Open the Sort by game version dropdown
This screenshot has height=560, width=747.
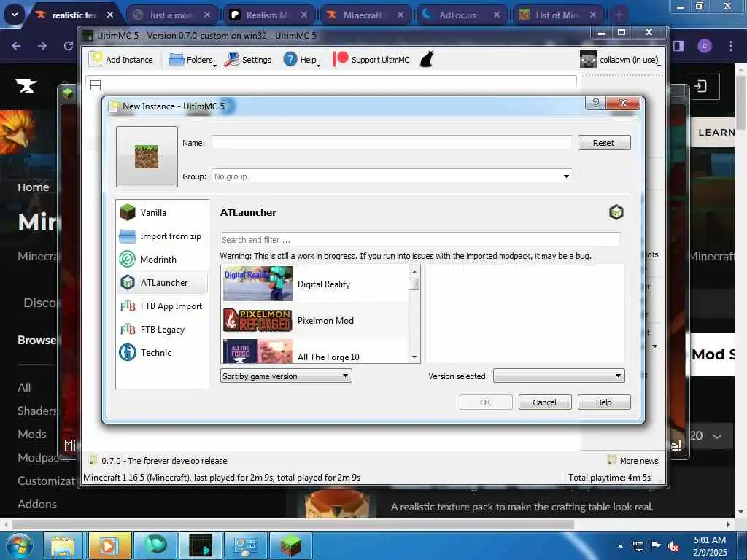pyautogui.click(x=286, y=376)
